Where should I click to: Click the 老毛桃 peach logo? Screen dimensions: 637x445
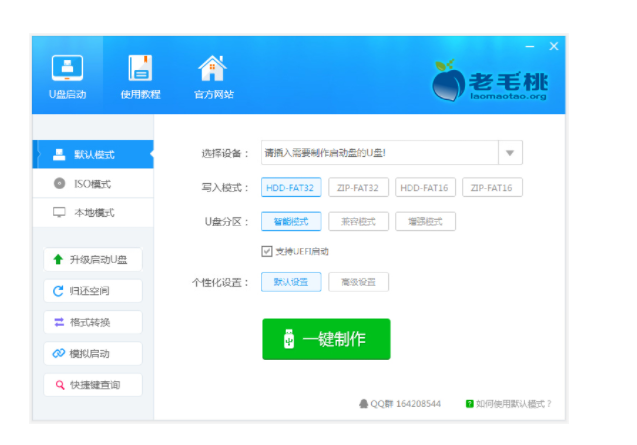coord(490,81)
